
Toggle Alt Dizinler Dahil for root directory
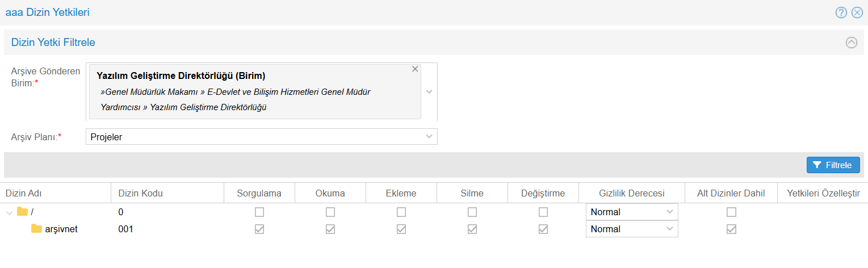(732, 212)
